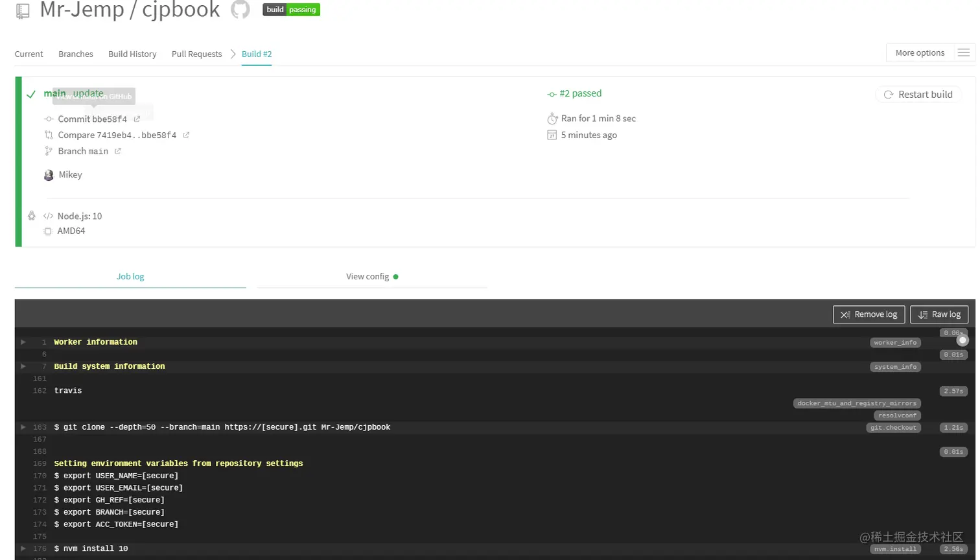Click the green passed checkmark icon
This screenshot has width=980, height=560.
[x=31, y=95]
